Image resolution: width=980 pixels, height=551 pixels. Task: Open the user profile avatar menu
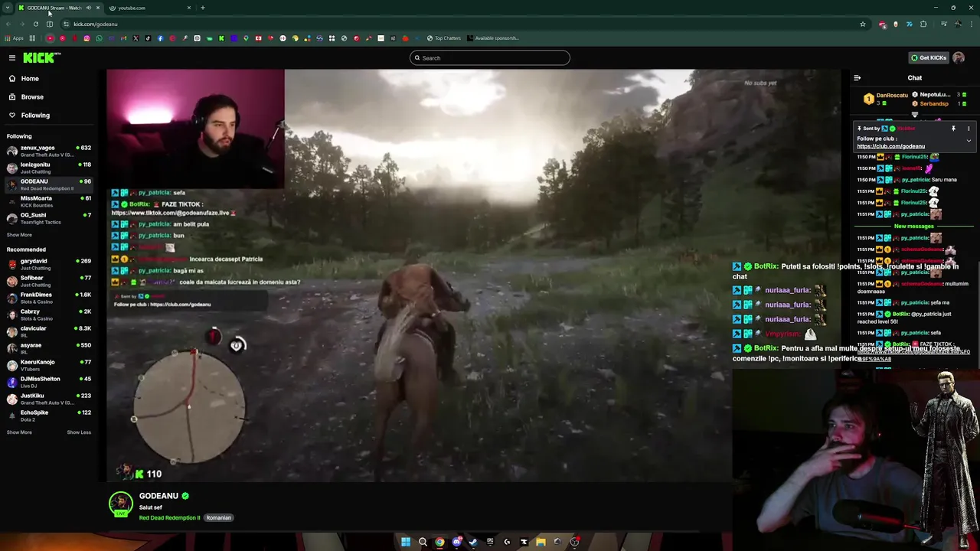point(959,57)
